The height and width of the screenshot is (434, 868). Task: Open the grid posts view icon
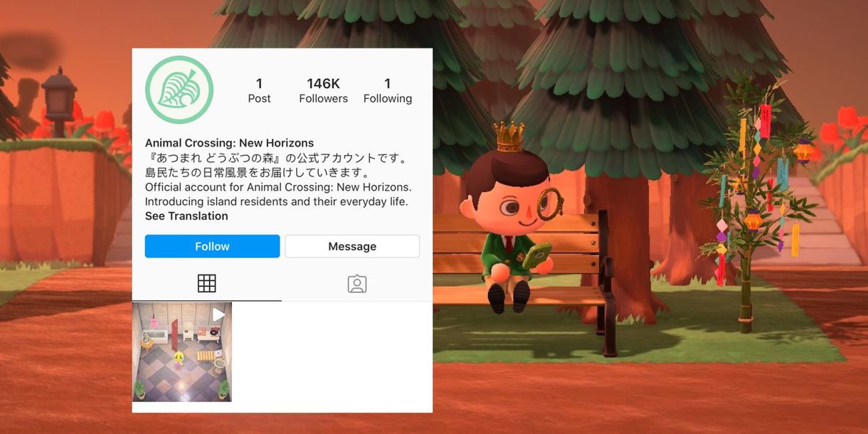point(206,284)
